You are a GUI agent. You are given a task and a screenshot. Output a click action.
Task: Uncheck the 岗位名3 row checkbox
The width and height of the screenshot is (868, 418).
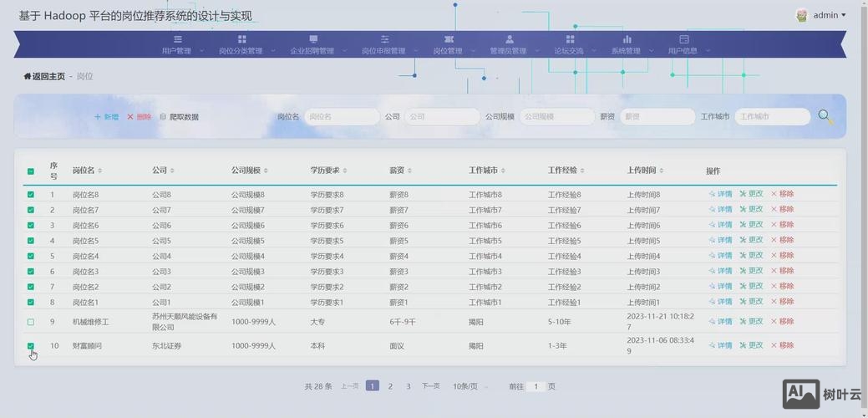[31, 272]
